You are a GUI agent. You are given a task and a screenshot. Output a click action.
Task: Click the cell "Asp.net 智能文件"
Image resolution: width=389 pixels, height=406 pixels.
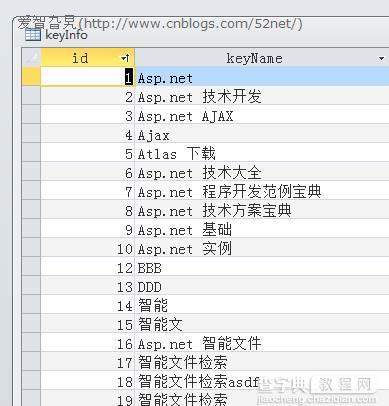tap(262, 343)
